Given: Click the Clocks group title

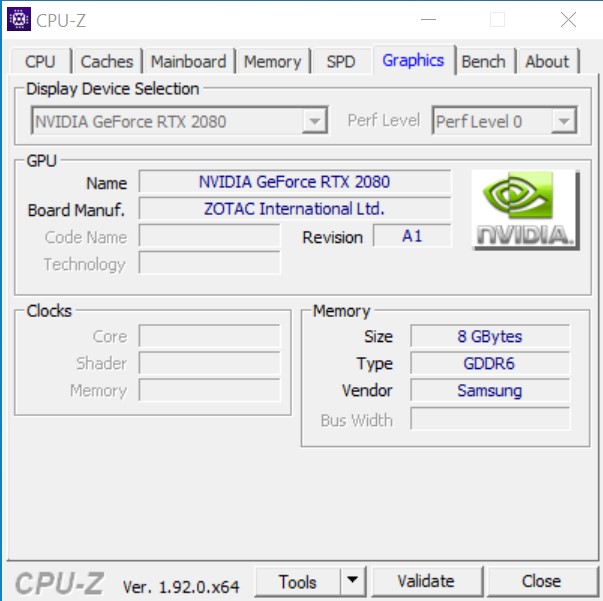Looking at the screenshot, I should [x=49, y=311].
